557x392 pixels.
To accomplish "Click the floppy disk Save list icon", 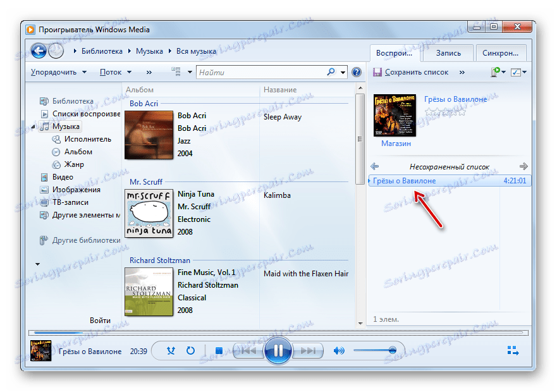I will click(x=377, y=73).
